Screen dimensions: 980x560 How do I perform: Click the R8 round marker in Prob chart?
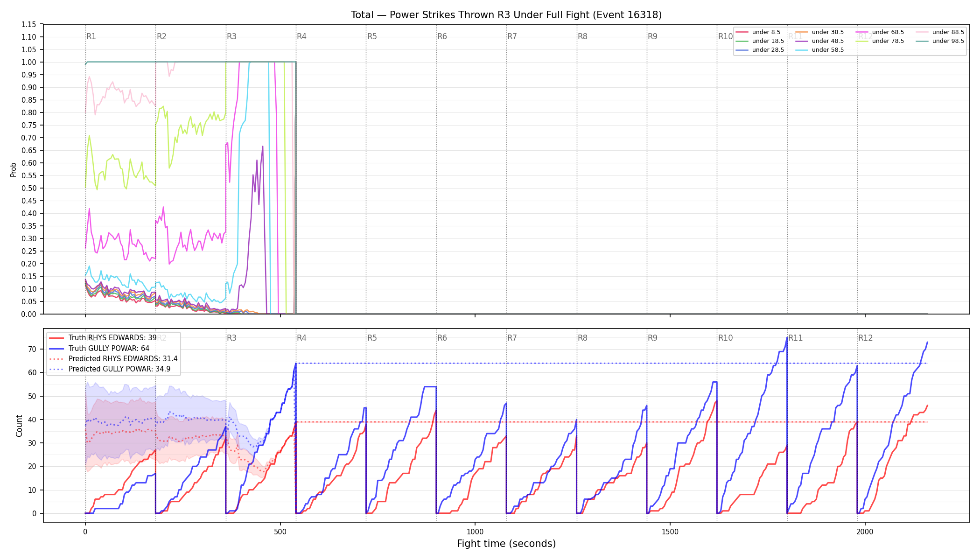click(x=583, y=36)
